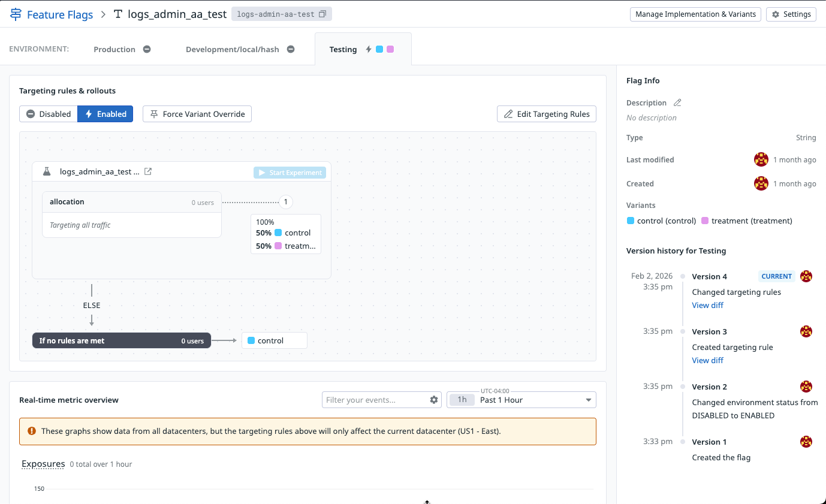Click the 1h time range shortcut
This screenshot has width=826, height=504.
[x=462, y=400]
